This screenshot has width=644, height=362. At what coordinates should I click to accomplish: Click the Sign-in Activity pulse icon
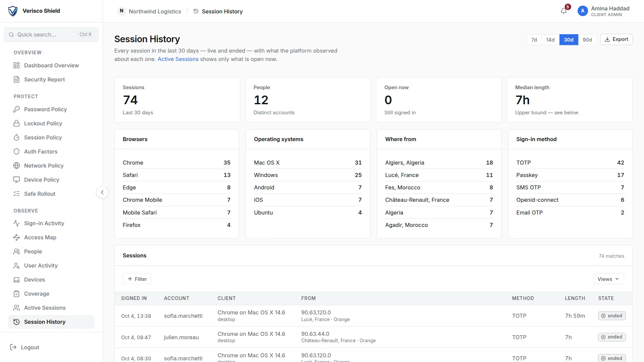click(x=16, y=223)
